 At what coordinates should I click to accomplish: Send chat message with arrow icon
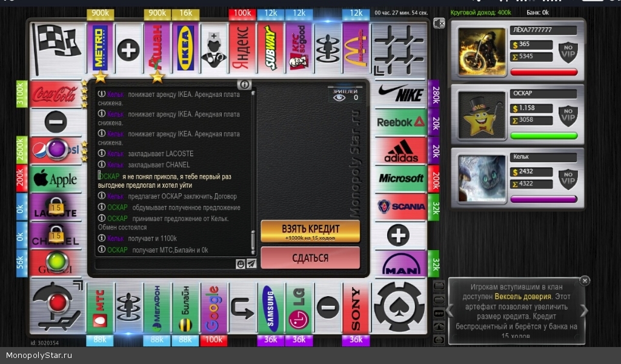tap(251, 264)
